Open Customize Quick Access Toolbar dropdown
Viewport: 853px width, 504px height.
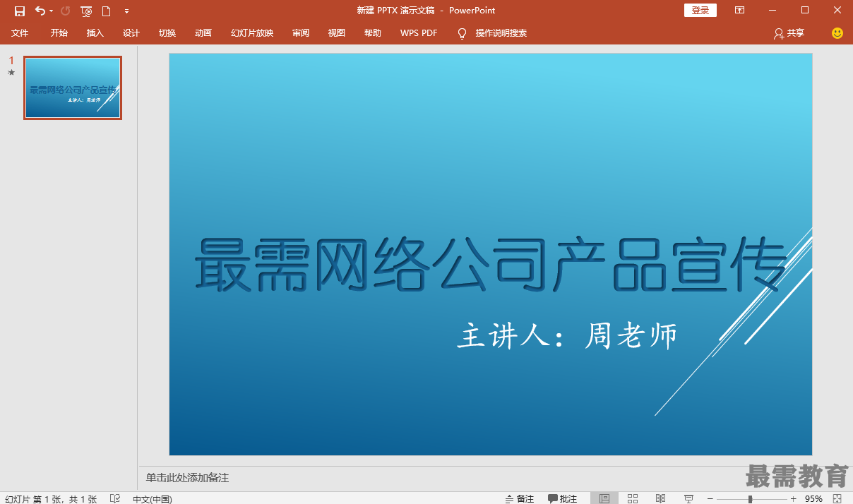[x=126, y=11]
